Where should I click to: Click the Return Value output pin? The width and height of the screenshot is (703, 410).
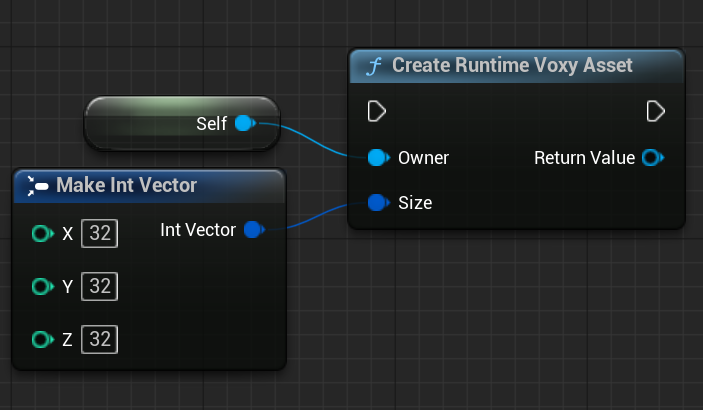pyautogui.click(x=651, y=157)
